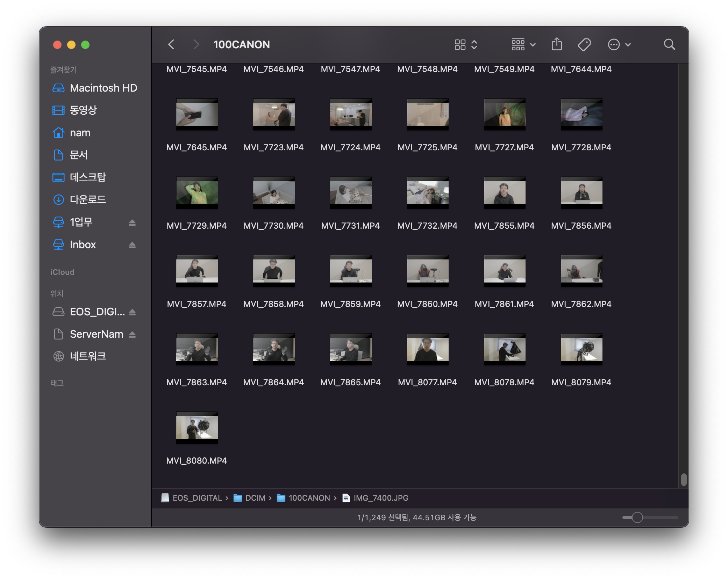This screenshot has width=728, height=579.
Task: Select the MVI_7727.MP4 video thumbnail
Action: pos(505,114)
